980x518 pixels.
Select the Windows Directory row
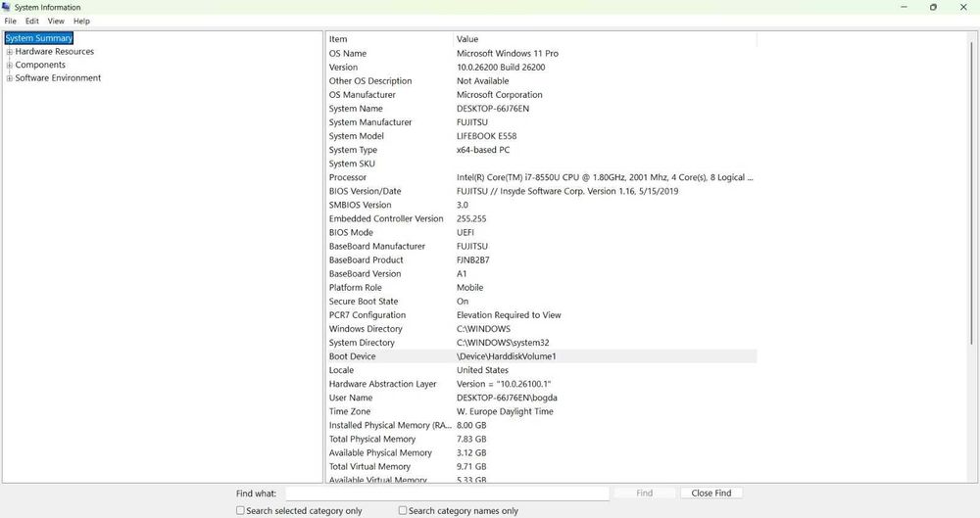click(541, 328)
